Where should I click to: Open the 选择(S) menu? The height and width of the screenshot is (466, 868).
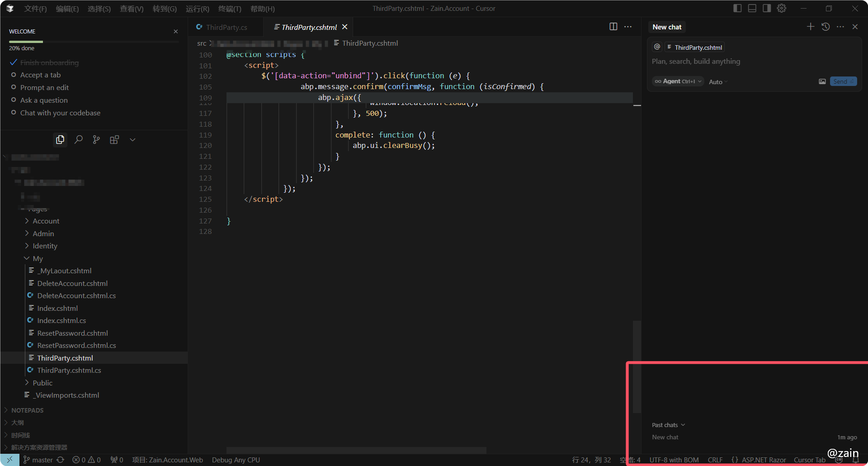(99, 9)
